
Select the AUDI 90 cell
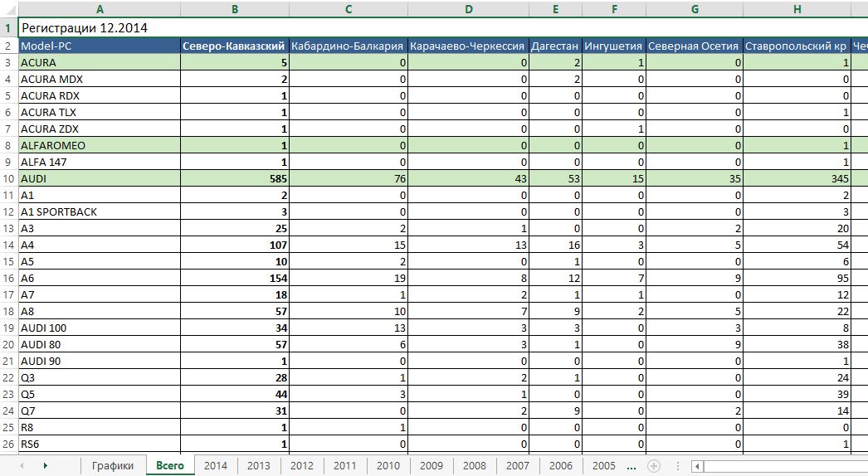(100, 362)
